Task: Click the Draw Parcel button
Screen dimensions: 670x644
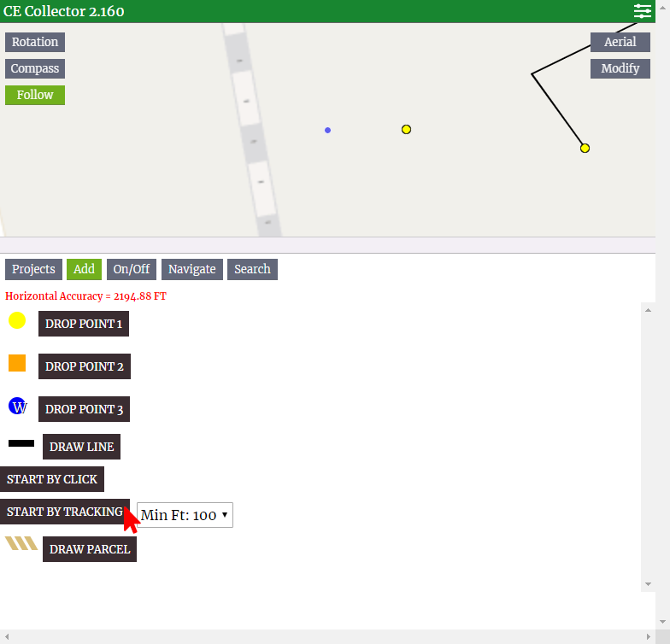Action: coord(90,549)
